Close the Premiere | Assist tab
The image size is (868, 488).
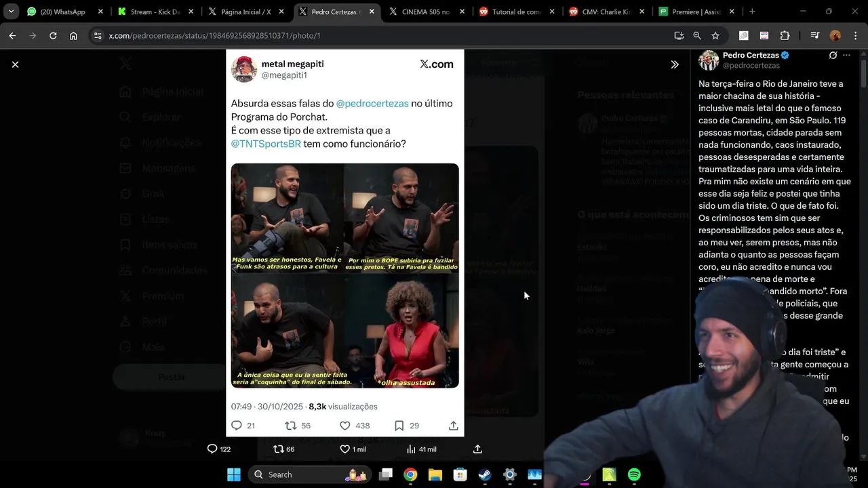pos(732,12)
